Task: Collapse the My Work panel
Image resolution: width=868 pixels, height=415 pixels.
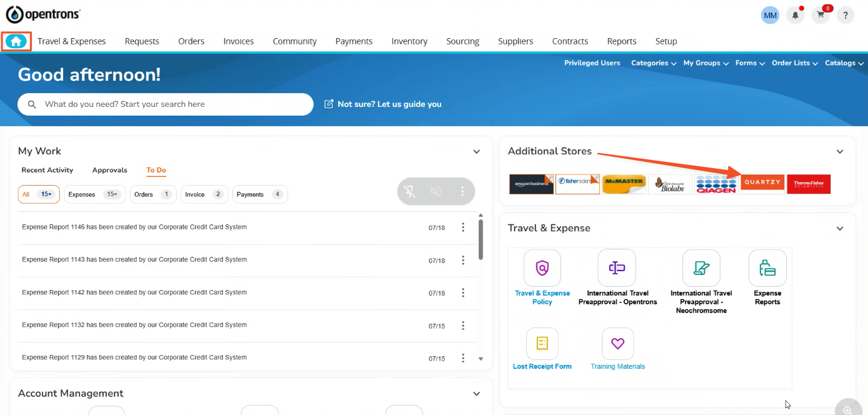Action: 477,152
